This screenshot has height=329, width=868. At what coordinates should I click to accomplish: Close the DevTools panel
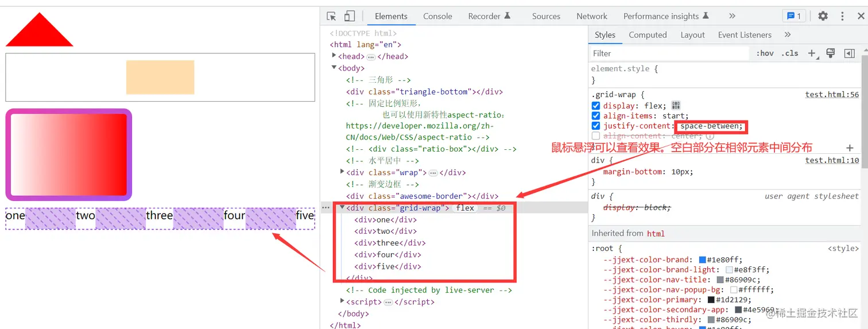[x=860, y=16]
